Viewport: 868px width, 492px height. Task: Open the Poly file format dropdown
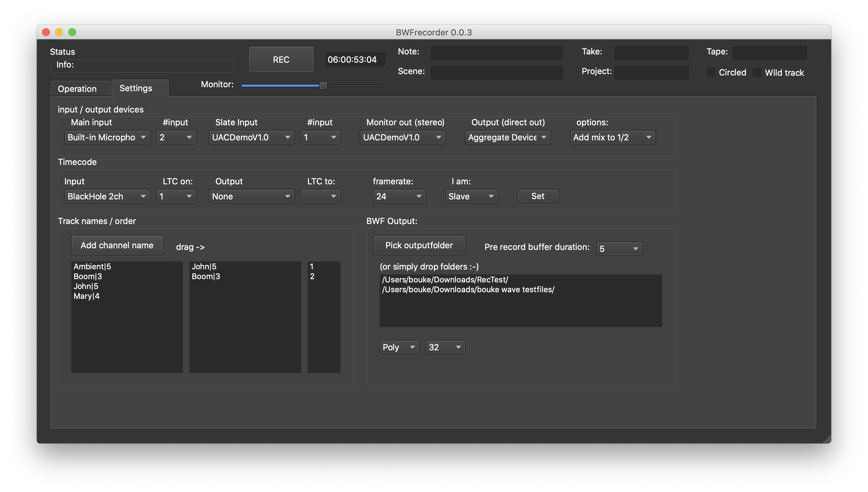[x=399, y=347]
